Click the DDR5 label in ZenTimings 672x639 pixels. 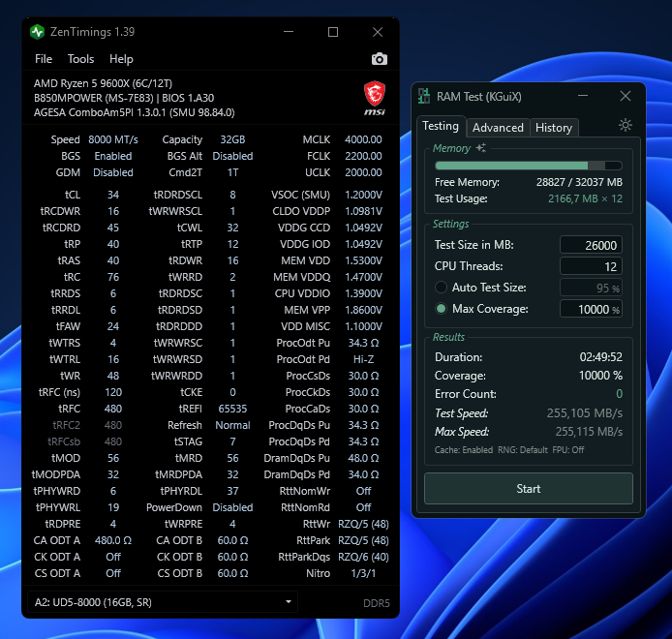[x=377, y=603]
